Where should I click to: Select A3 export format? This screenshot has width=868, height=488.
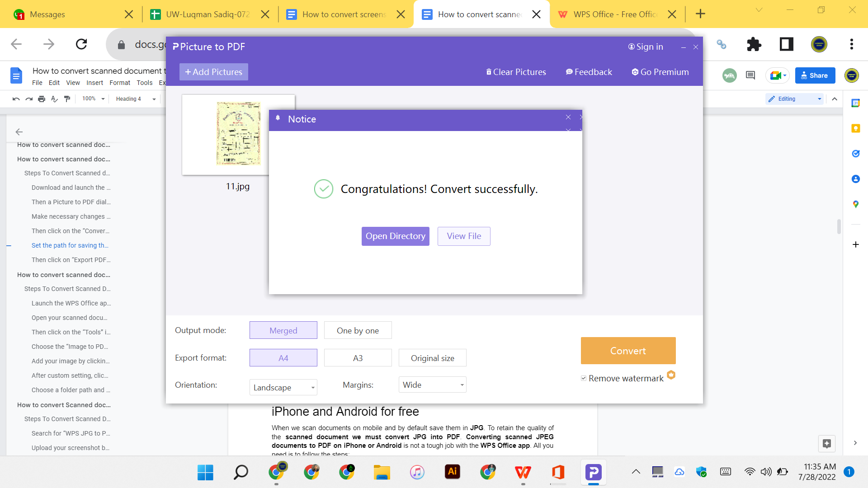coord(358,357)
